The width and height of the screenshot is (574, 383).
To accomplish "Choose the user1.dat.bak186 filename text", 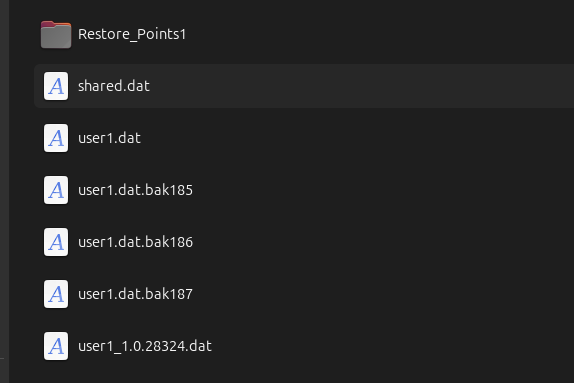I will coord(135,242).
